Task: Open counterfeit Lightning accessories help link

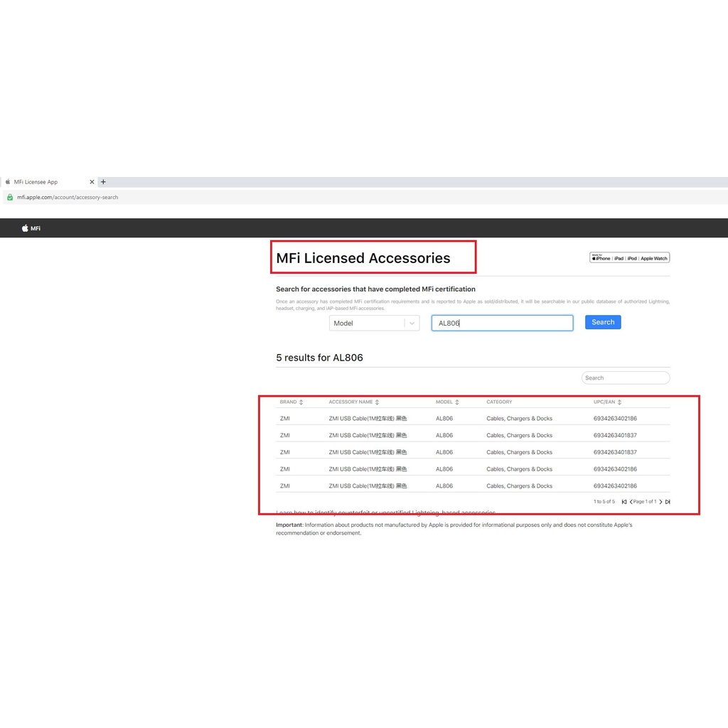Action: tap(385, 513)
